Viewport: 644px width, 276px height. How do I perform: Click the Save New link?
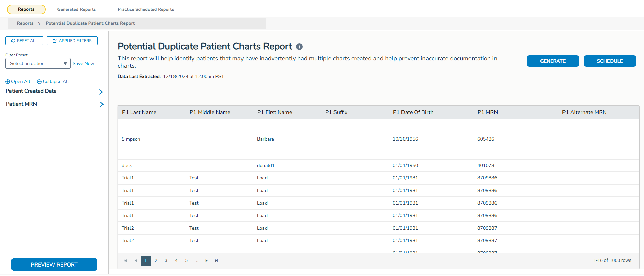click(84, 64)
